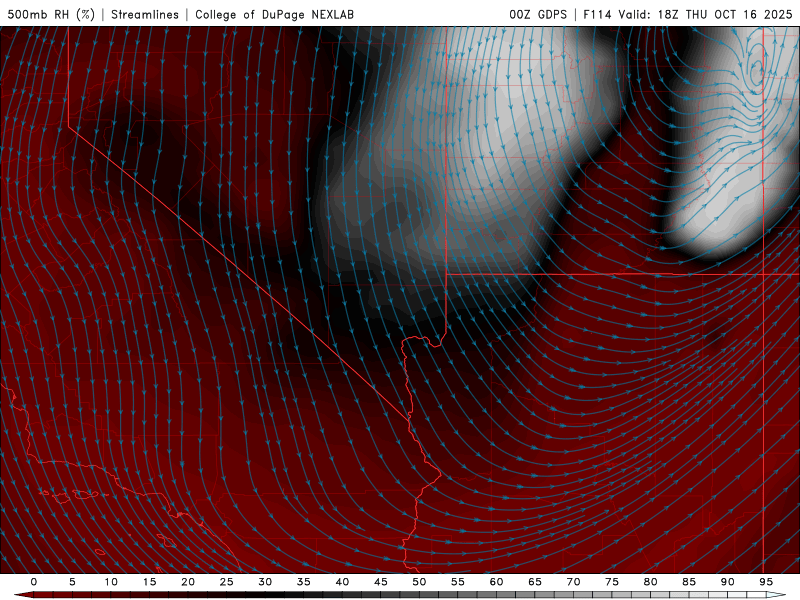Click the '10' value on colorbar scale
This screenshot has height=600, width=800.
click(x=111, y=582)
